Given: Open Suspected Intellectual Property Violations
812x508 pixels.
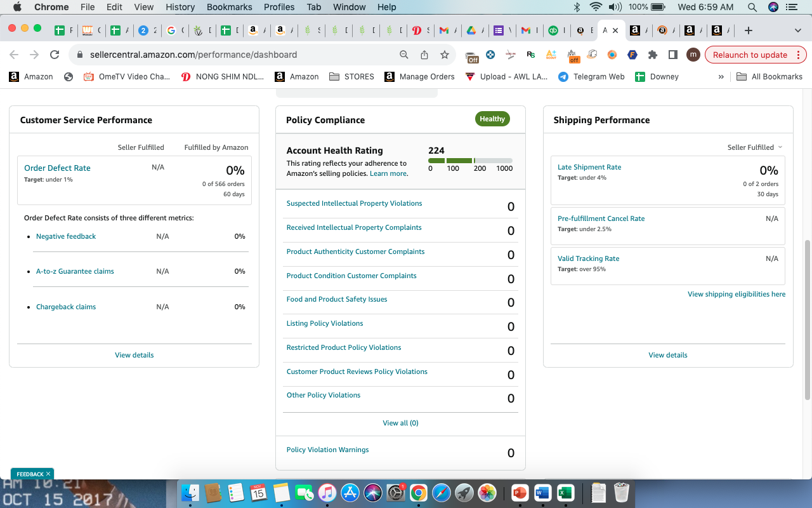Looking at the screenshot, I should [x=354, y=203].
